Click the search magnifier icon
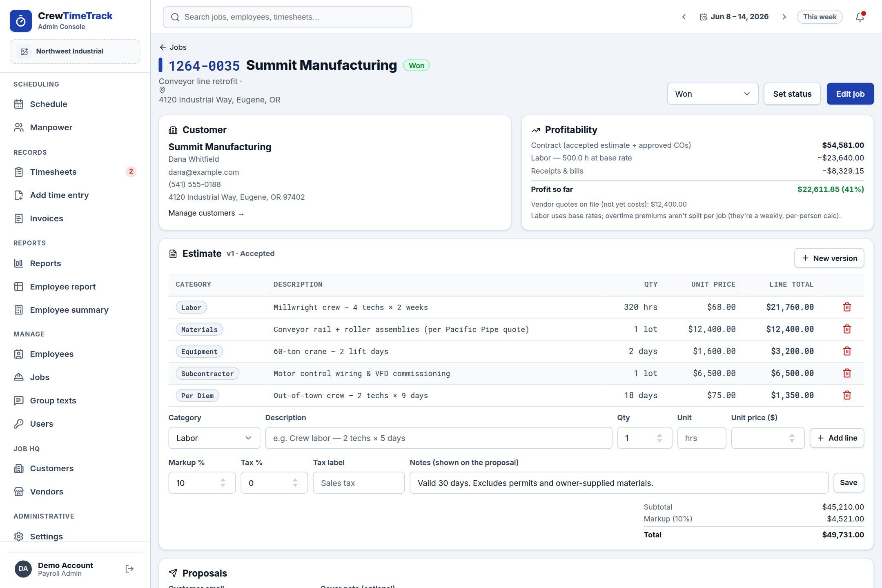This screenshot has height=588, width=882. tap(175, 17)
